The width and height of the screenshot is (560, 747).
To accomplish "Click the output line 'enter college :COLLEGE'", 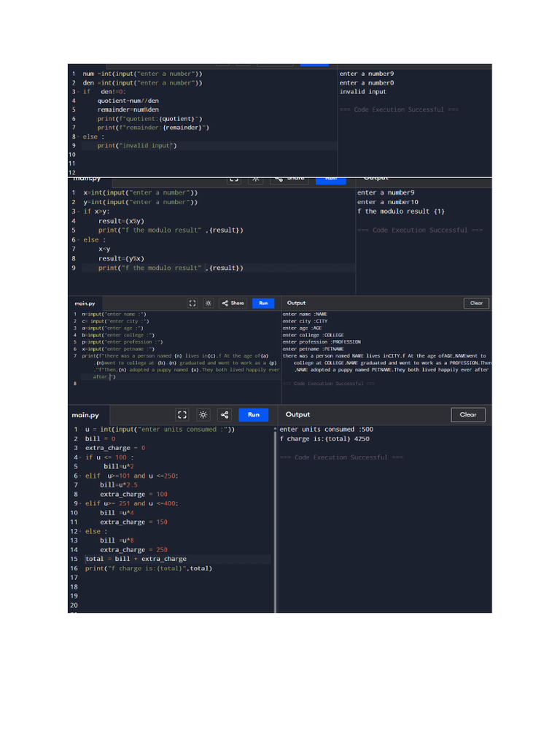I will click(314, 336).
